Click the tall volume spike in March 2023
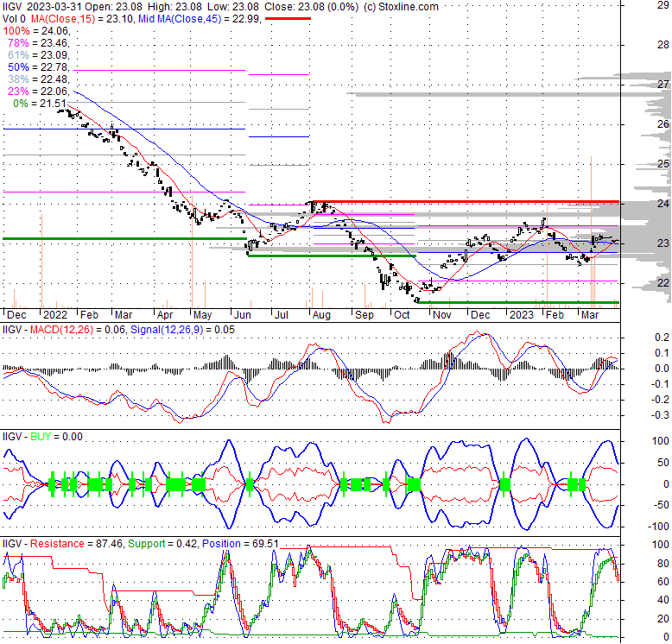 pos(592,231)
